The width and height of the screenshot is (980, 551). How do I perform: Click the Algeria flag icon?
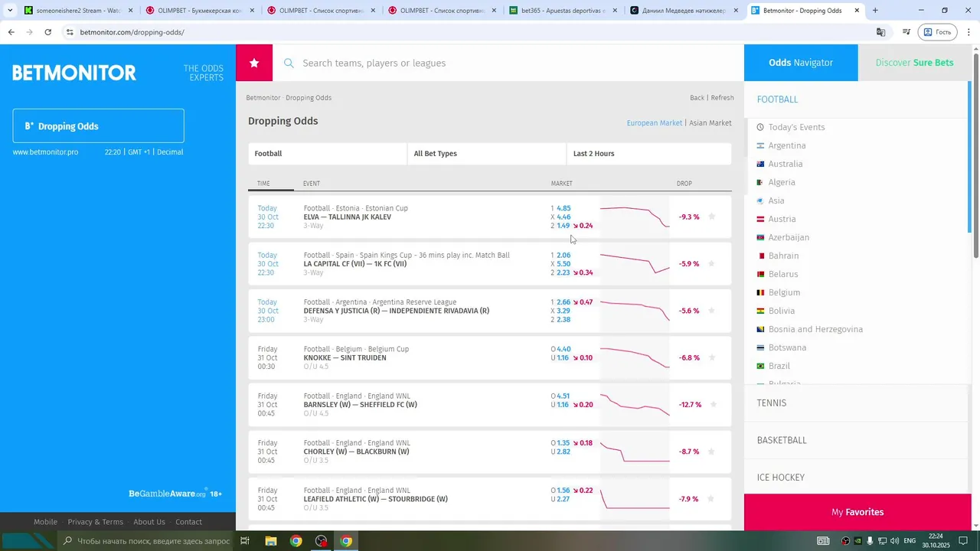pos(760,182)
